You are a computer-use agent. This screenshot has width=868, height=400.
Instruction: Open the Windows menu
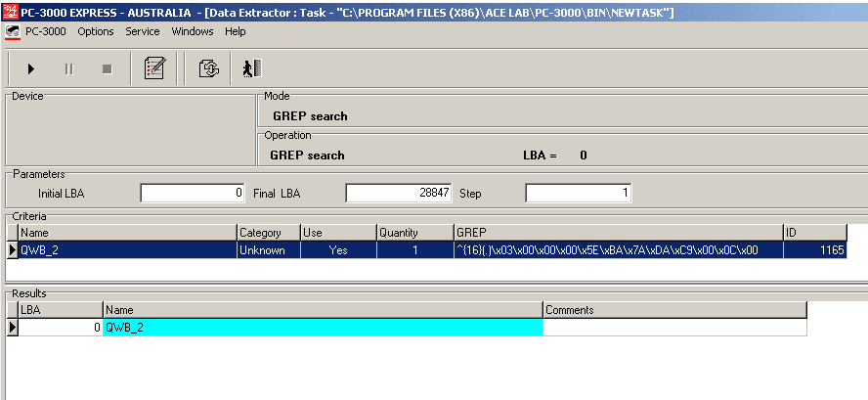point(193,31)
